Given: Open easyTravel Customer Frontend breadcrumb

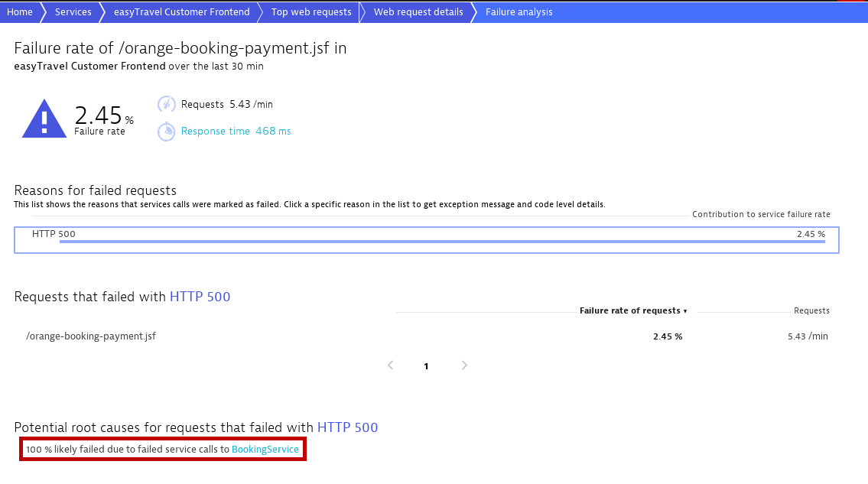Looking at the screenshot, I should coord(181,12).
